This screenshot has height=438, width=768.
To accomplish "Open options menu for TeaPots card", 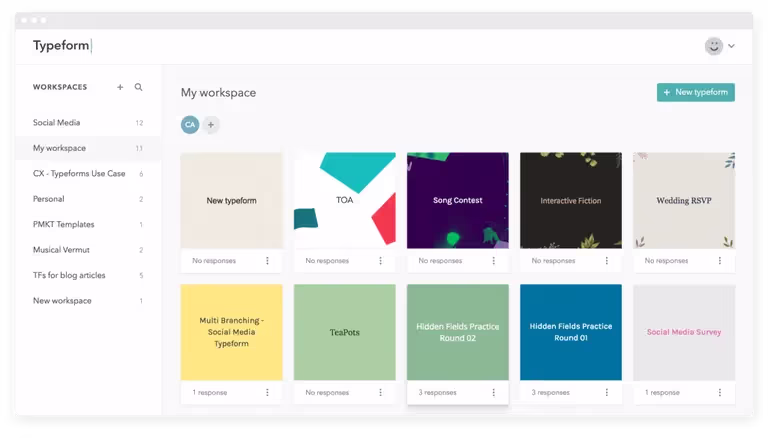I will pos(381,392).
